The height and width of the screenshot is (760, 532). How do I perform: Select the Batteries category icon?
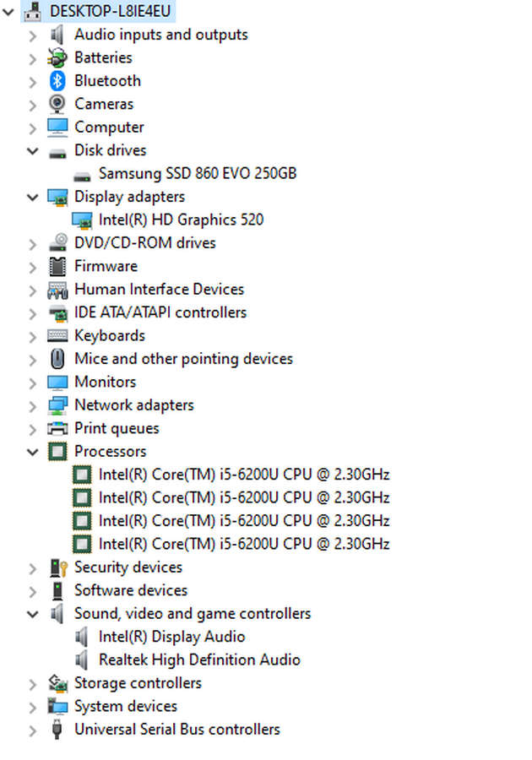pos(57,57)
